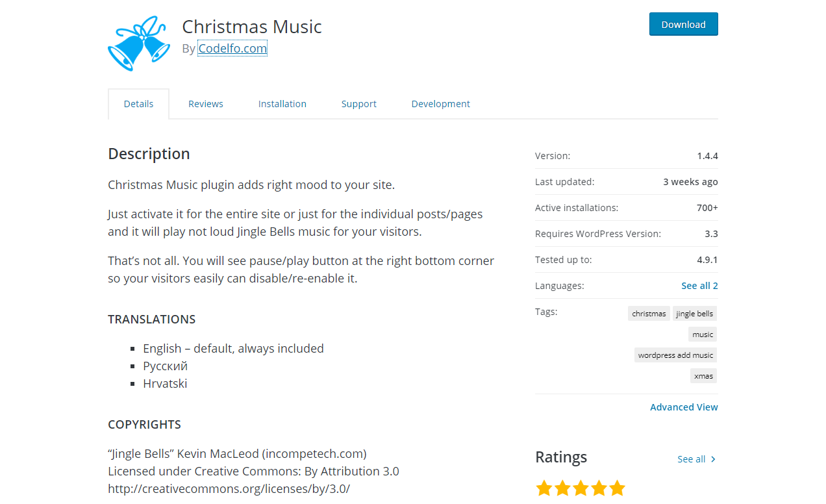The image size is (826, 504).
Task: Open the Advanced View link
Action: coord(684,407)
